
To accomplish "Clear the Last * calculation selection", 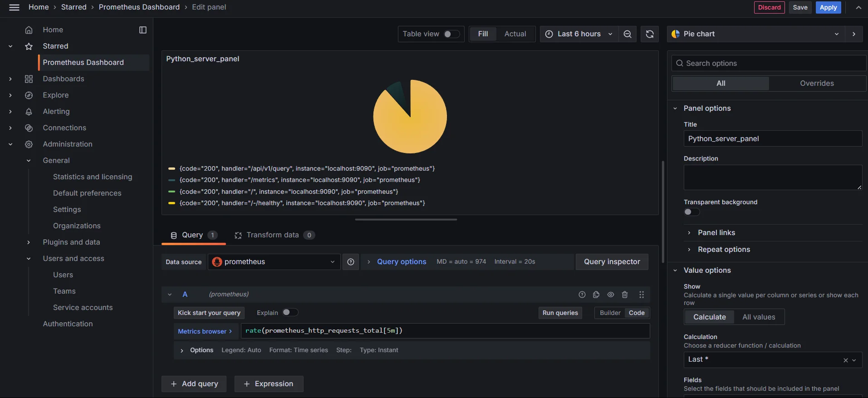I will (846, 360).
